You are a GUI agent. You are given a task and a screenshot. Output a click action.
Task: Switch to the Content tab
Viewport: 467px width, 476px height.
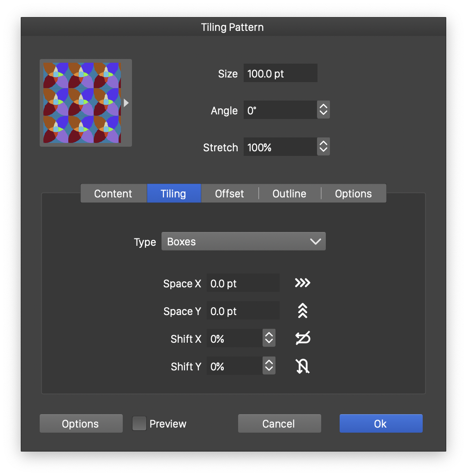pyautogui.click(x=113, y=194)
